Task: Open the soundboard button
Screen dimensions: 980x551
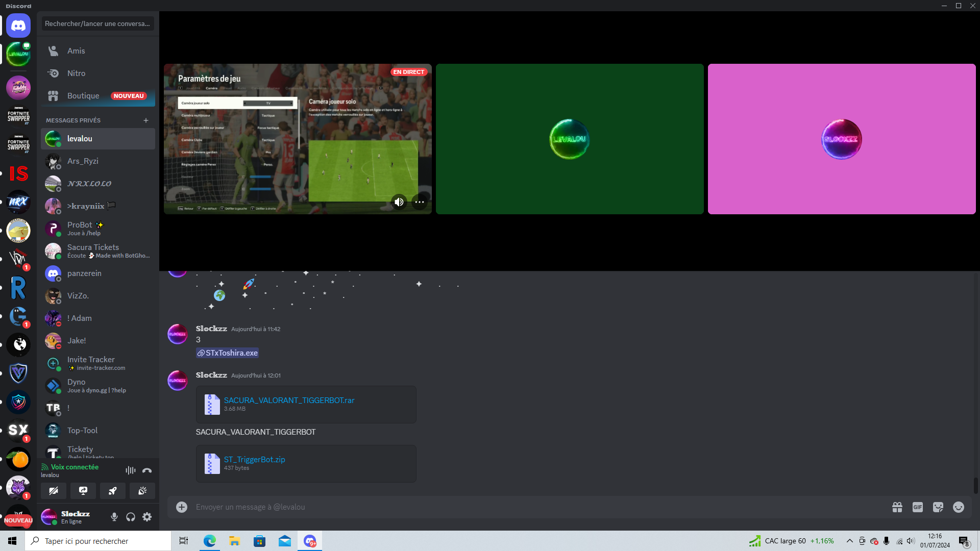Action: [142, 491]
